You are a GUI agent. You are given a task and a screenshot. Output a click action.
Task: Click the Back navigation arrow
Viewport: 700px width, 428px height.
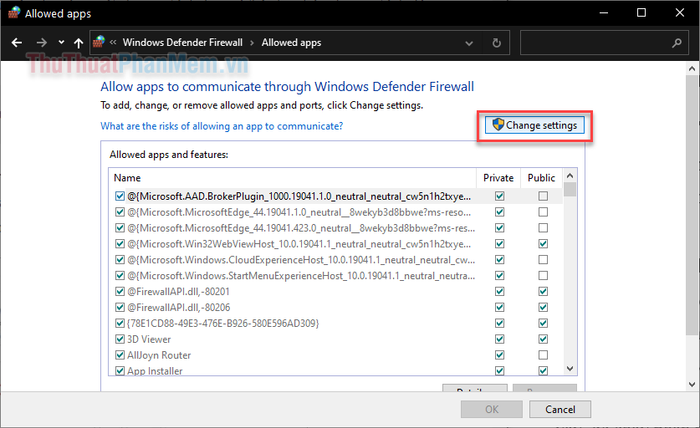tap(17, 43)
